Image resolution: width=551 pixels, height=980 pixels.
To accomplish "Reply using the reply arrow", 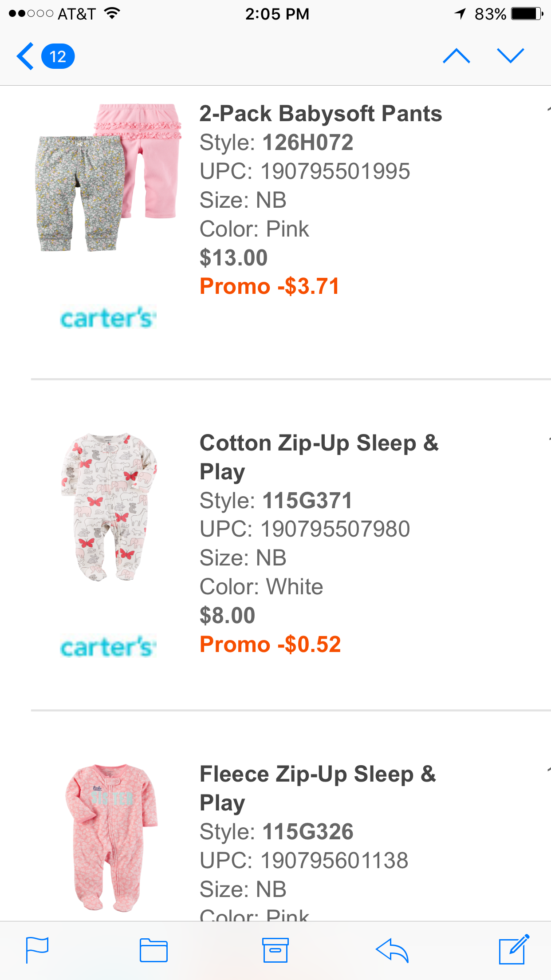I will coord(392,950).
